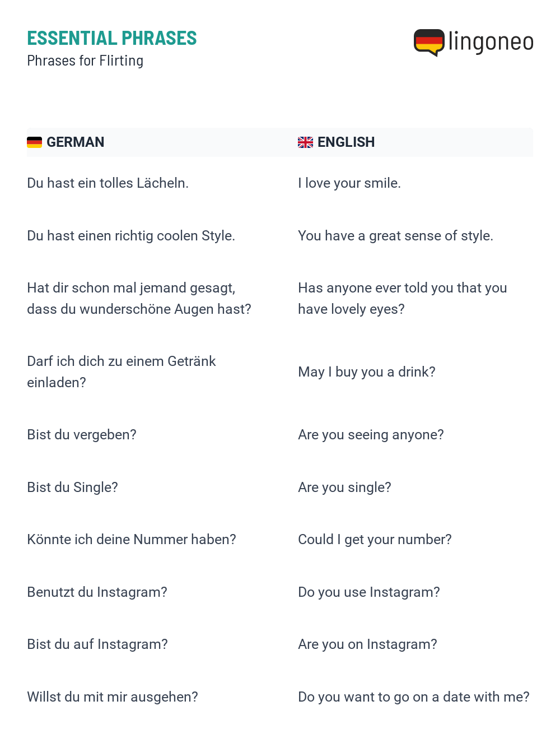Click the lingoneo speech bubble logo icon
This screenshot has width=560, height=738.
429,43
